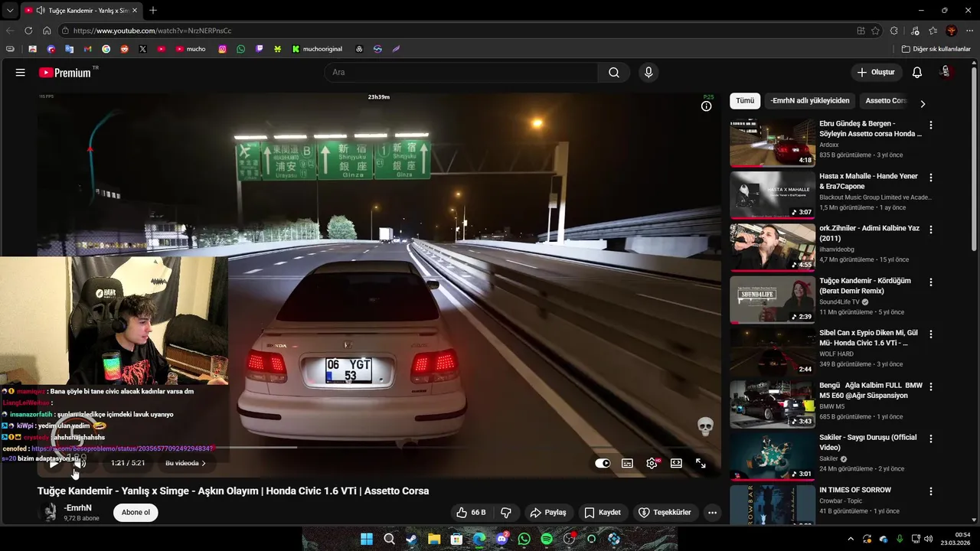Reload the page in browser toolbar

[x=28, y=31]
